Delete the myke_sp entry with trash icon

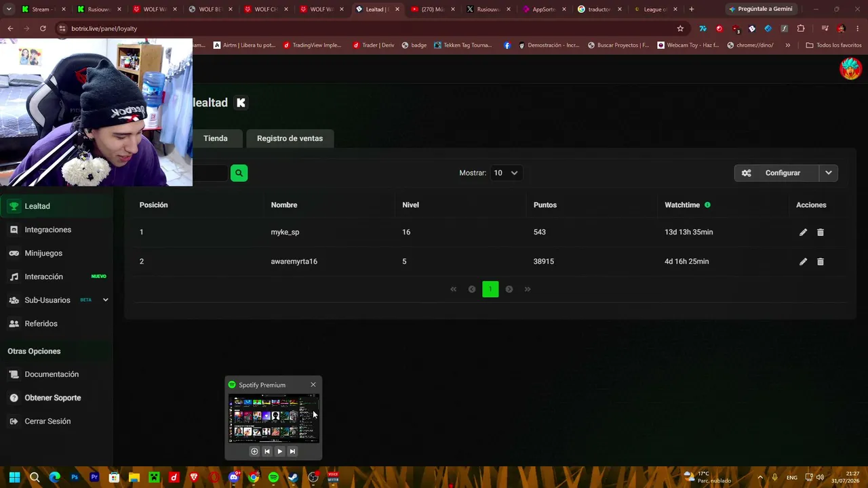(821, 232)
